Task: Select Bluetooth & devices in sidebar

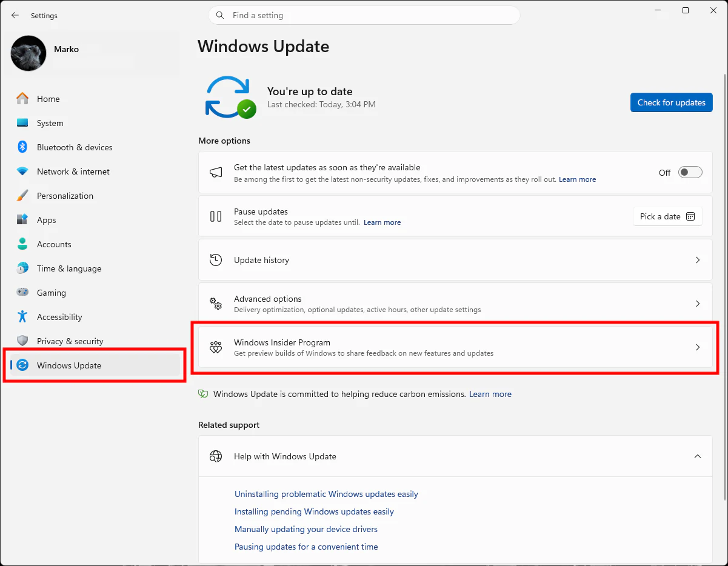Action: (75, 147)
